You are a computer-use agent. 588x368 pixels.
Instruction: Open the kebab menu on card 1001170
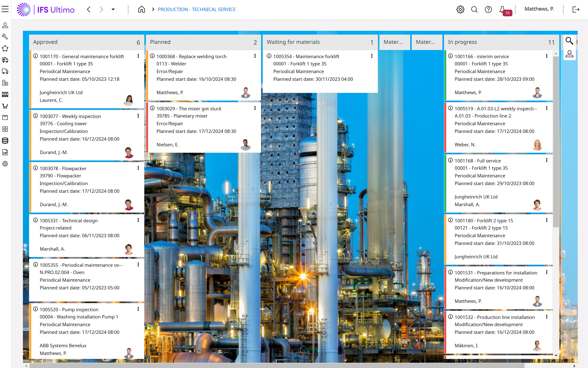click(x=138, y=56)
